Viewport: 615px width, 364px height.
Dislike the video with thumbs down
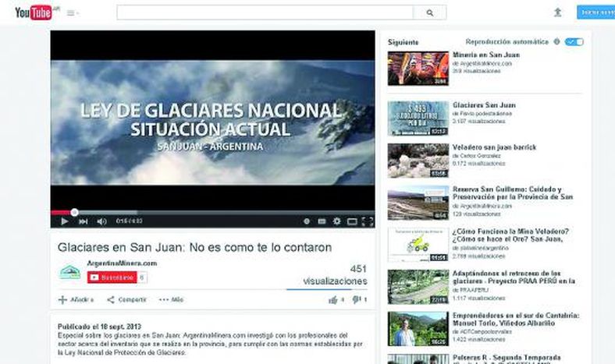359,300
